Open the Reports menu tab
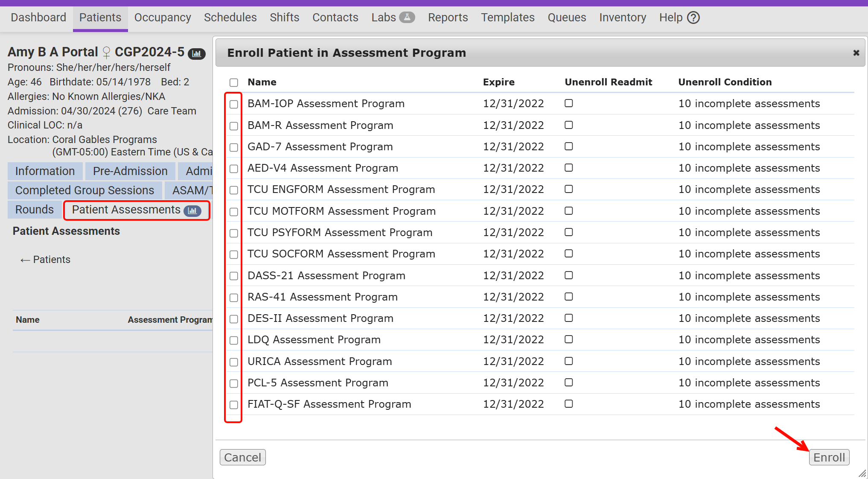868x479 pixels. pyautogui.click(x=448, y=18)
